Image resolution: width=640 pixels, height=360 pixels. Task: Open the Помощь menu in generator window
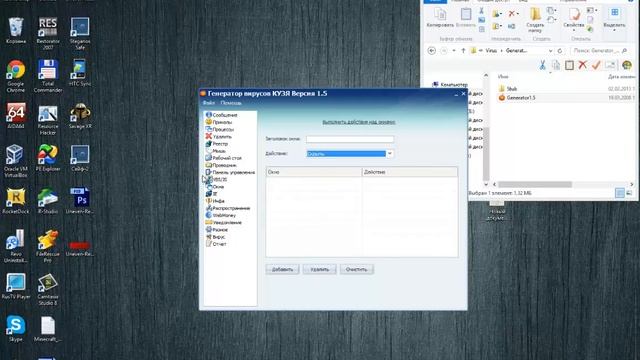tap(231, 103)
